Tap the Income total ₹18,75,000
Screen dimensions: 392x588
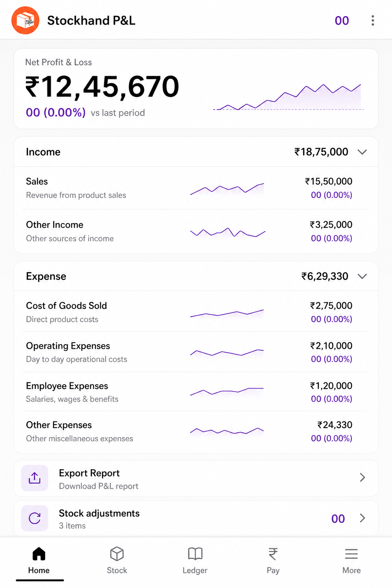coord(321,152)
